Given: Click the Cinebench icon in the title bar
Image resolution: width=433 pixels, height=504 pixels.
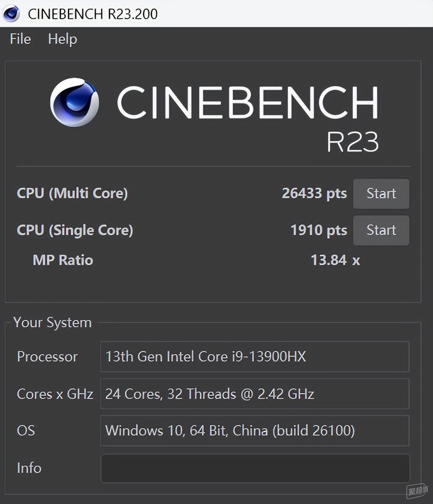Looking at the screenshot, I should pyautogui.click(x=11, y=14).
